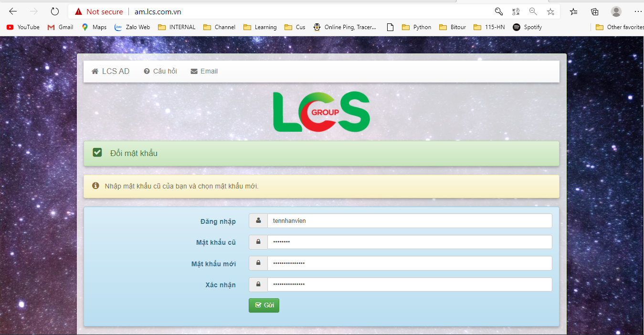The height and width of the screenshot is (335, 644).
Task: Click the lock icon beside Mật khẩu mới
Action: click(258, 263)
